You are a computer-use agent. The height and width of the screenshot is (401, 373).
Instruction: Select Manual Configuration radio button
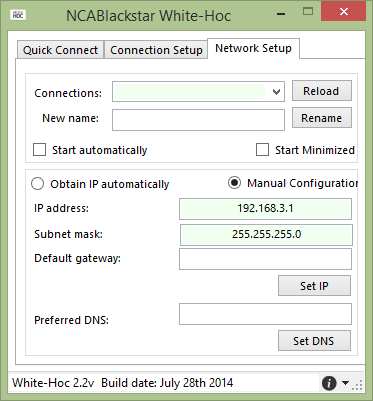pyautogui.click(x=234, y=183)
